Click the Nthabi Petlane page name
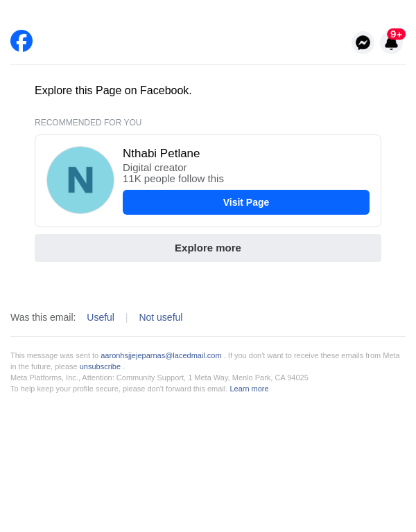 pyautogui.click(x=161, y=154)
